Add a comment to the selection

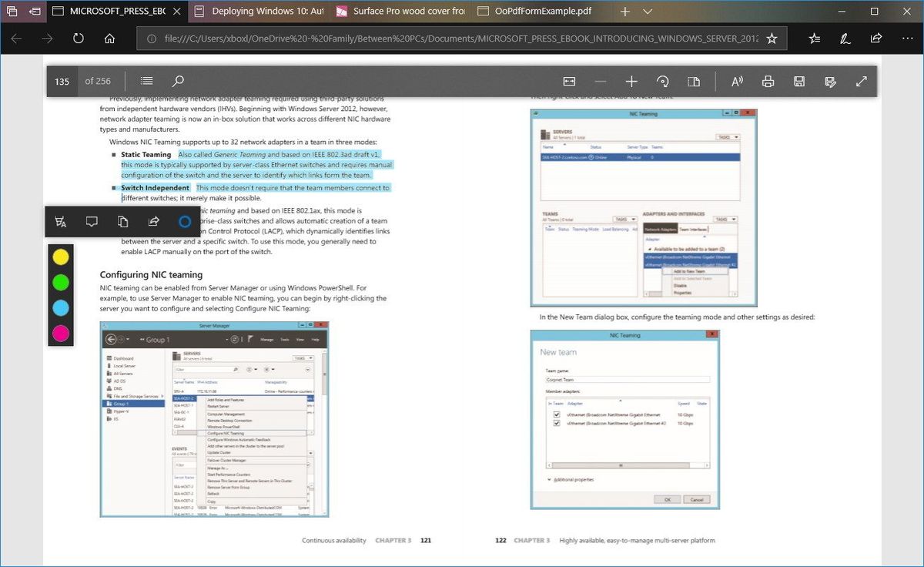click(92, 221)
